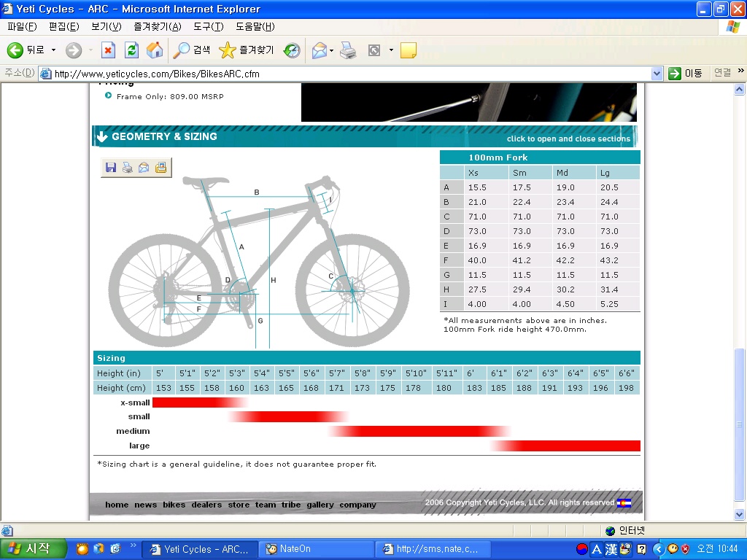Click the vertical scrollbar thumb
This screenshot has height=560, width=747.
[740, 425]
